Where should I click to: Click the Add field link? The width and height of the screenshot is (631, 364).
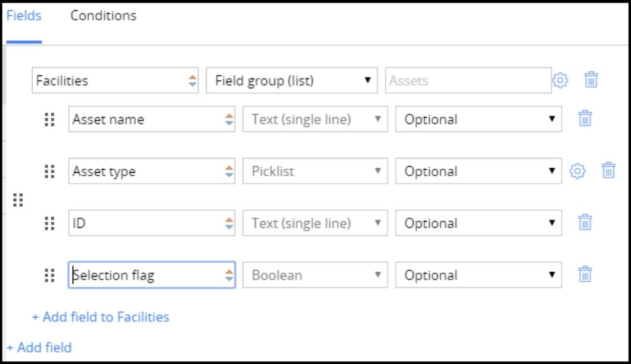(39, 348)
